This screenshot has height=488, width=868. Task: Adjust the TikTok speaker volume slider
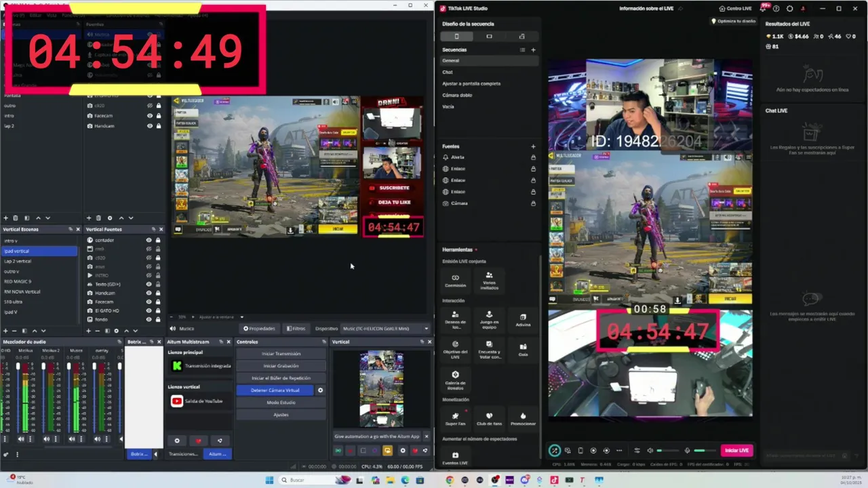coord(667,451)
